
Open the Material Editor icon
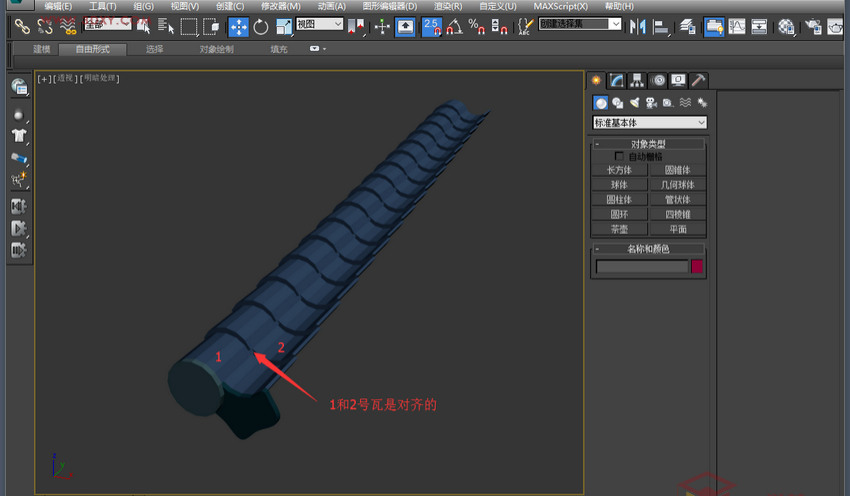[x=786, y=26]
